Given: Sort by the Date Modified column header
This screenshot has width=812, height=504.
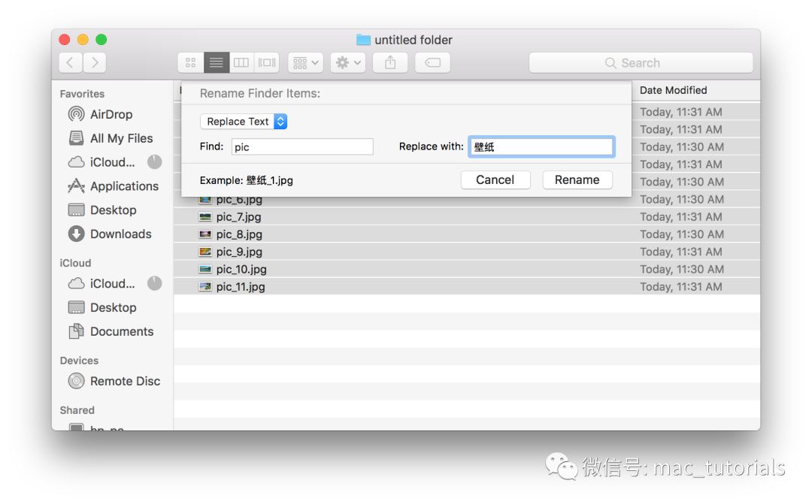Looking at the screenshot, I should click(673, 90).
